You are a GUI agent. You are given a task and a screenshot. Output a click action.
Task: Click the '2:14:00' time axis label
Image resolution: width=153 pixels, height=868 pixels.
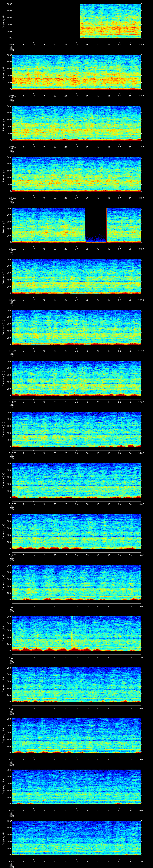pyautogui.click(x=12, y=555)
